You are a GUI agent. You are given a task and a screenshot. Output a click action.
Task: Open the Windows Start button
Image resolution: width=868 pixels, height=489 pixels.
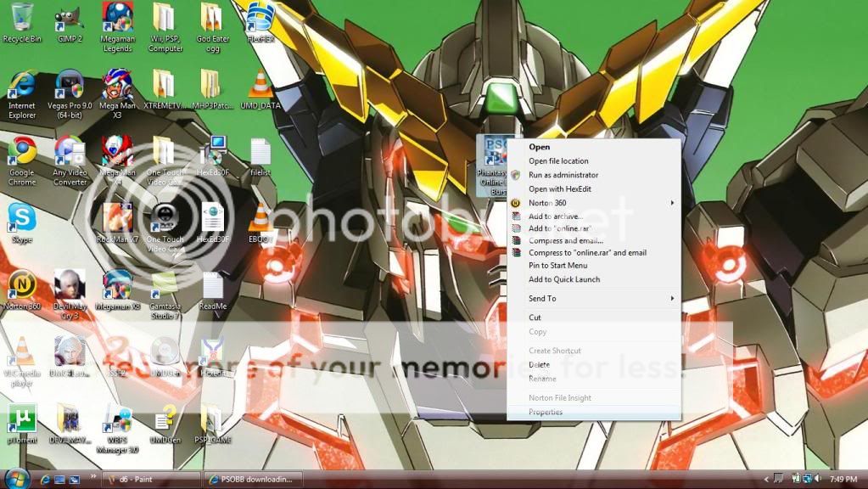point(17,477)
